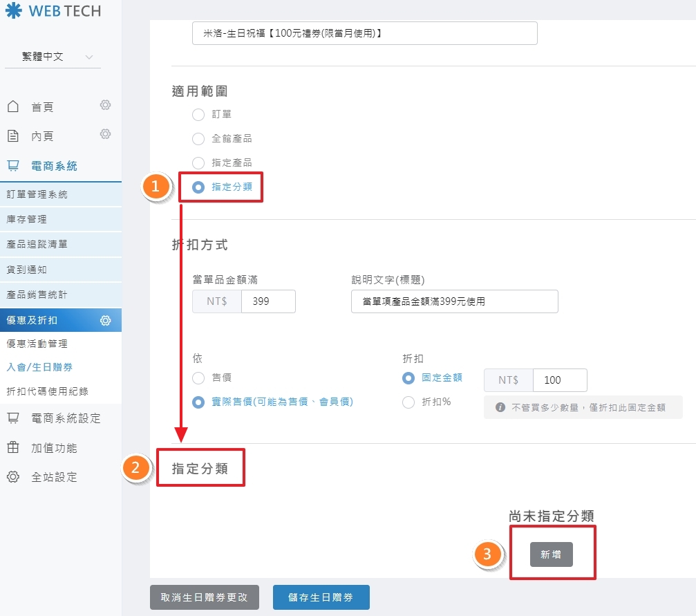Select the 全館產品 radio option
Screen dimensions: 696x616
tap(198, 139)
